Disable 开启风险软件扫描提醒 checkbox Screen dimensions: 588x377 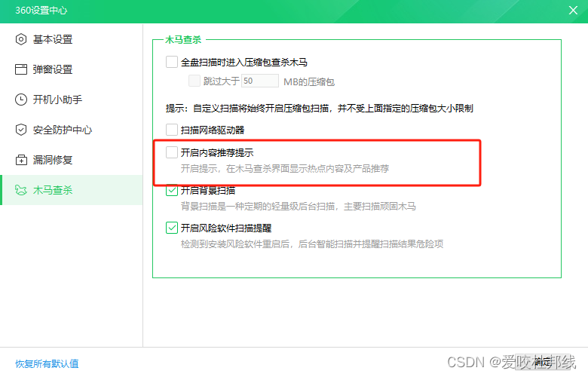172,228
